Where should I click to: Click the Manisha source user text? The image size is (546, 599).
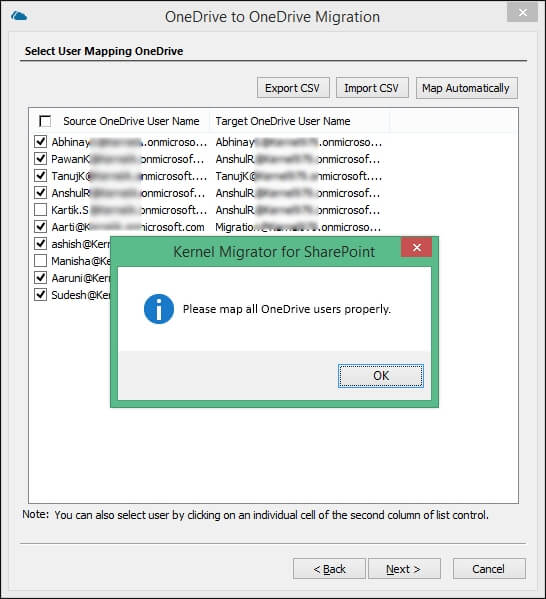(x=81, y=261)
